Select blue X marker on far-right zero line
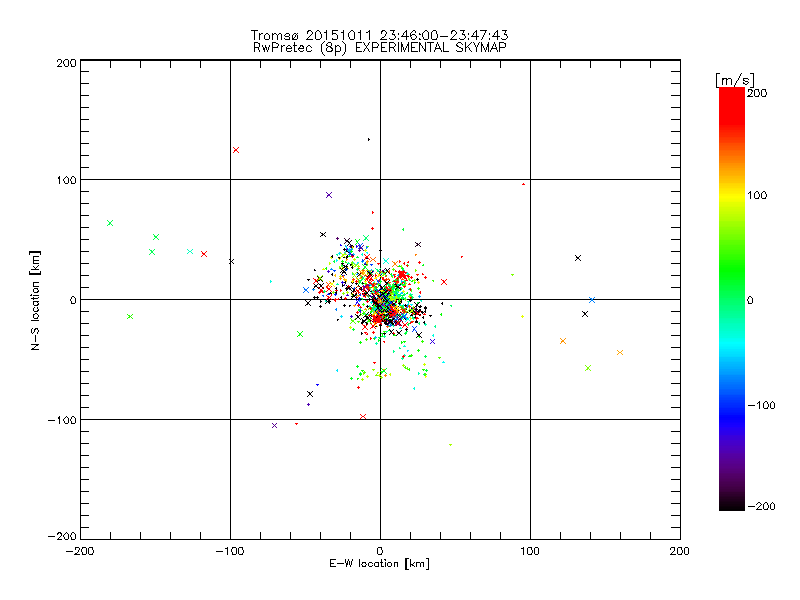Viewport: 800px width, 600px height. point(592,300)
